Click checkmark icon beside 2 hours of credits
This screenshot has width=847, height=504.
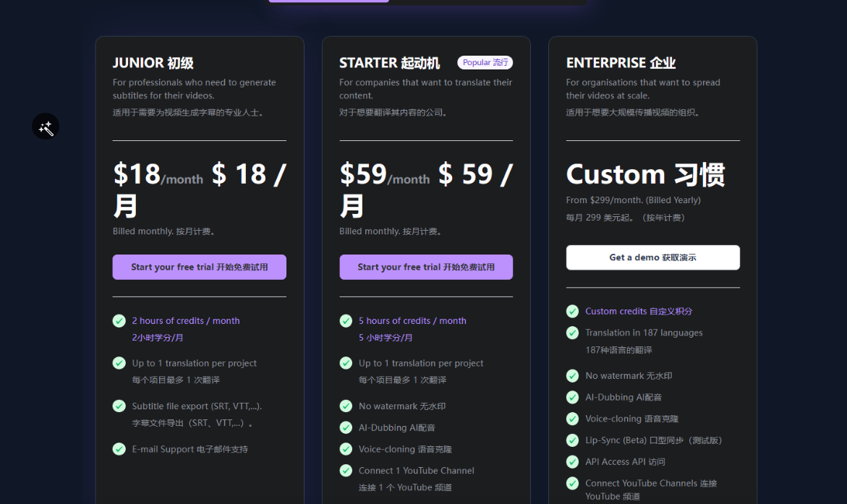(x=119, y=320)
